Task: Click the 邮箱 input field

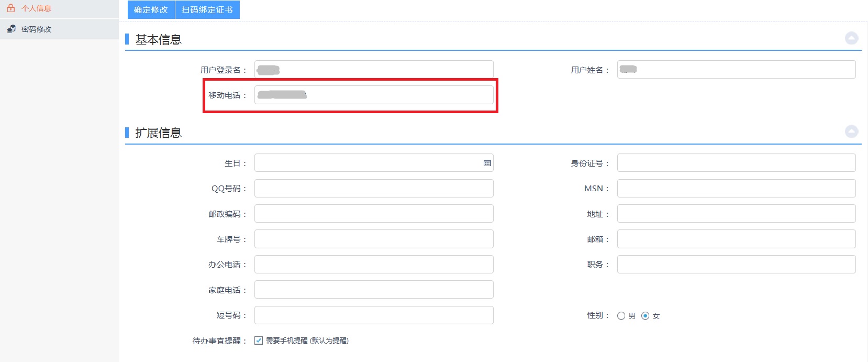Action: pyautogui.click(x=736, y=239)
